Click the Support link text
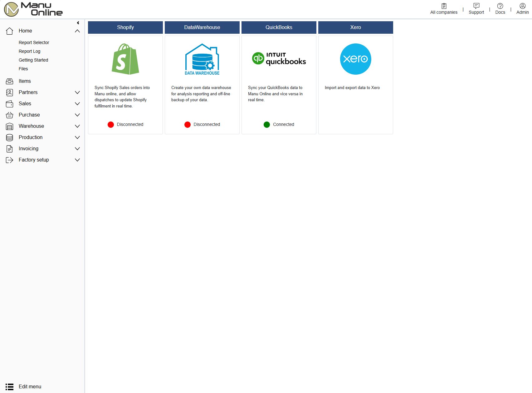Viewport: 532px width, 393px height. tap(476, 12)
